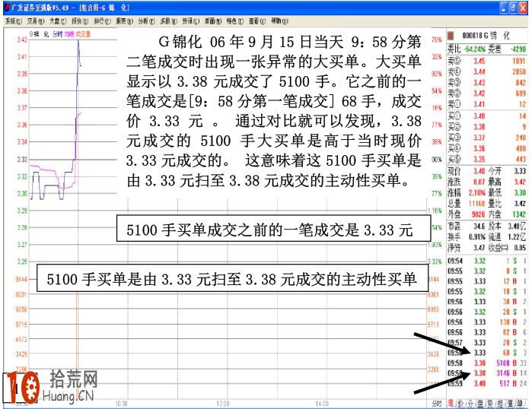This screenshot has height=409, width=532.
Task: Open the 帮助 menu
Action: click(279, 21)
